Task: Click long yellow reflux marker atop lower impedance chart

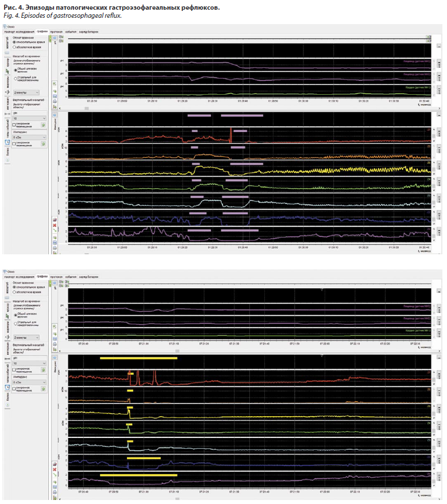Action: coord(138,358)
